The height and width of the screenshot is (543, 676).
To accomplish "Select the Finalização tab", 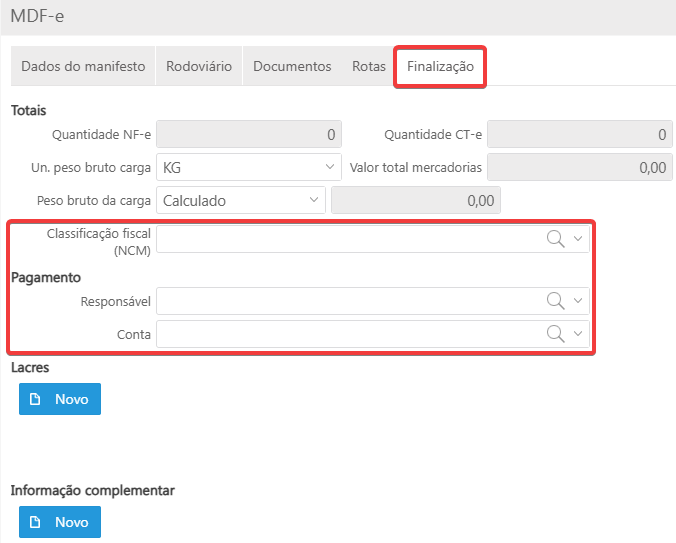I will 440,66.
